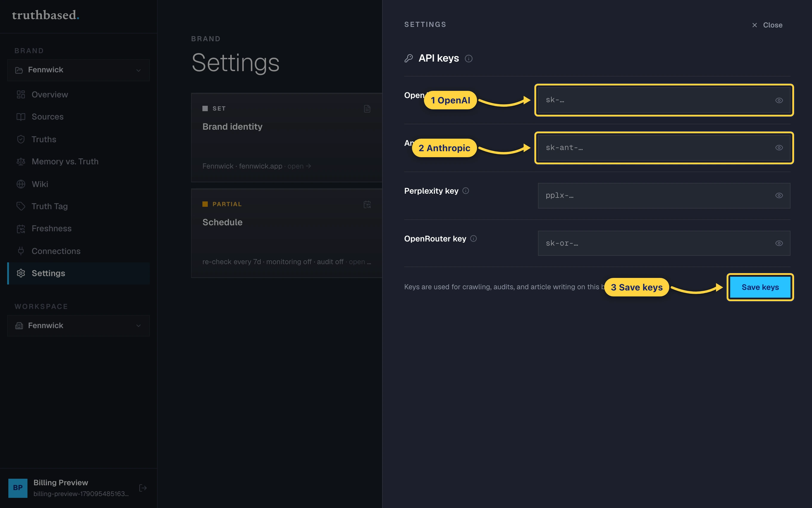The width and height of the screenshot is (812, 508).
Task: Click the sign-out icon beside Billing Preview
Action: tap(143, 488)
